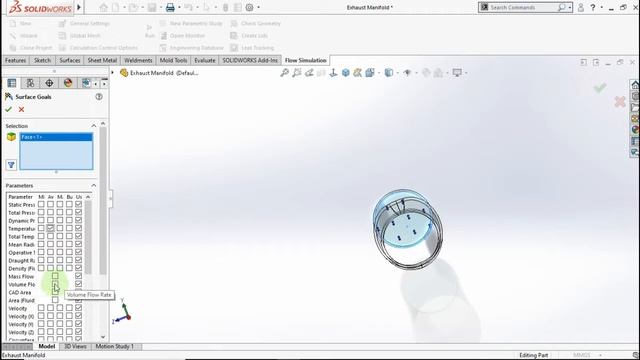Viewport: 640px width, 360px height.
Task: Click the property panel vertical scrollbar
Action: click(x=103, y=200)
